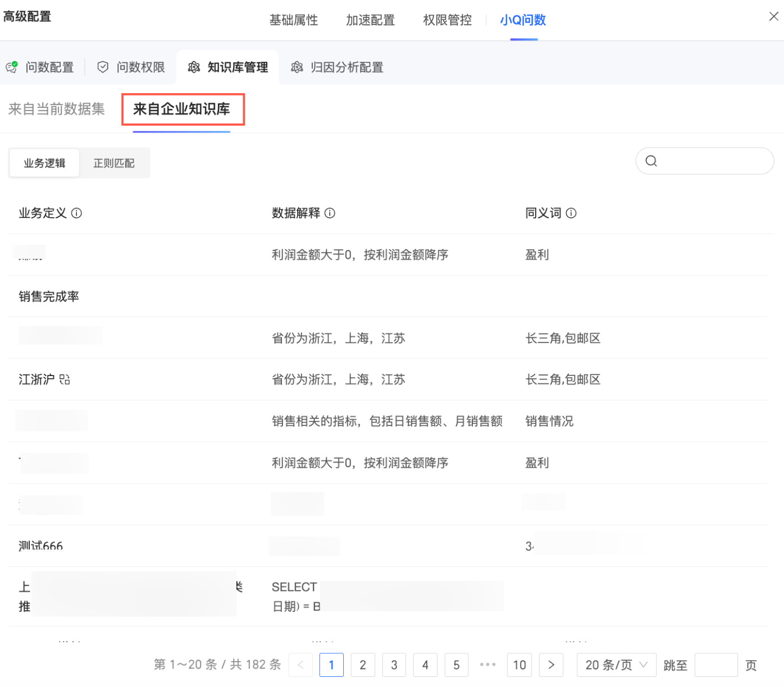Open 问数权限 sub-tab

click(131, 67)
